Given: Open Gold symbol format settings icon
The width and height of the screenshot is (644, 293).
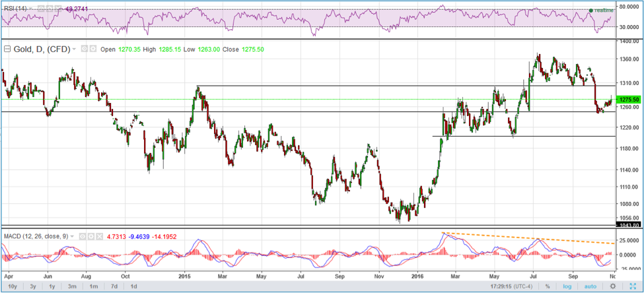Looking at the screenshot, I should tap(92, 49).
